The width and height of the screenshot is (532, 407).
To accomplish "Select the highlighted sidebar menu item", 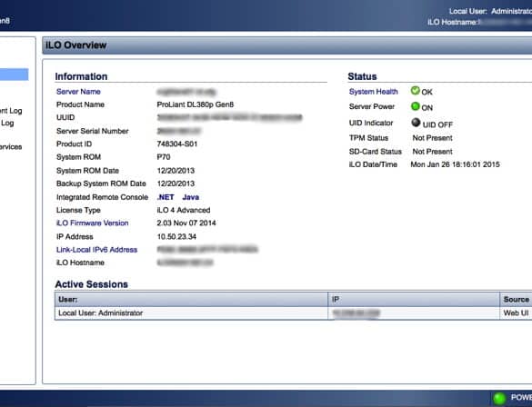I will pos(14,74).
